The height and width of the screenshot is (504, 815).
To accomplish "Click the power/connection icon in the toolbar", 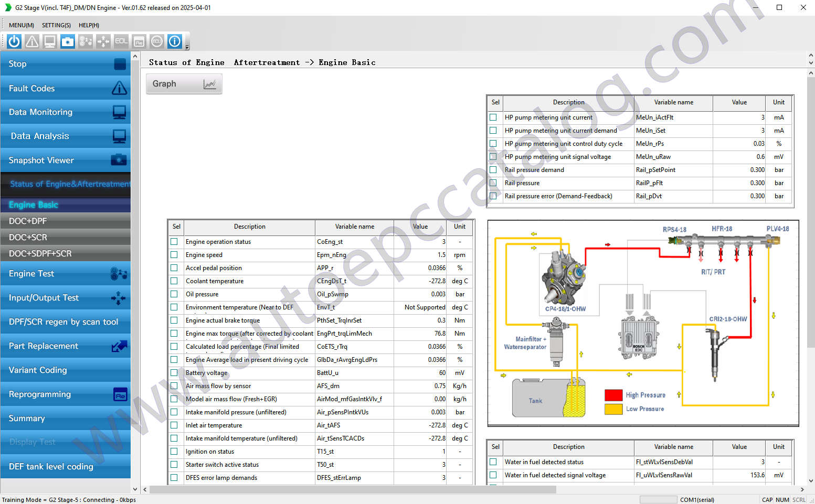I will [13, 41].
